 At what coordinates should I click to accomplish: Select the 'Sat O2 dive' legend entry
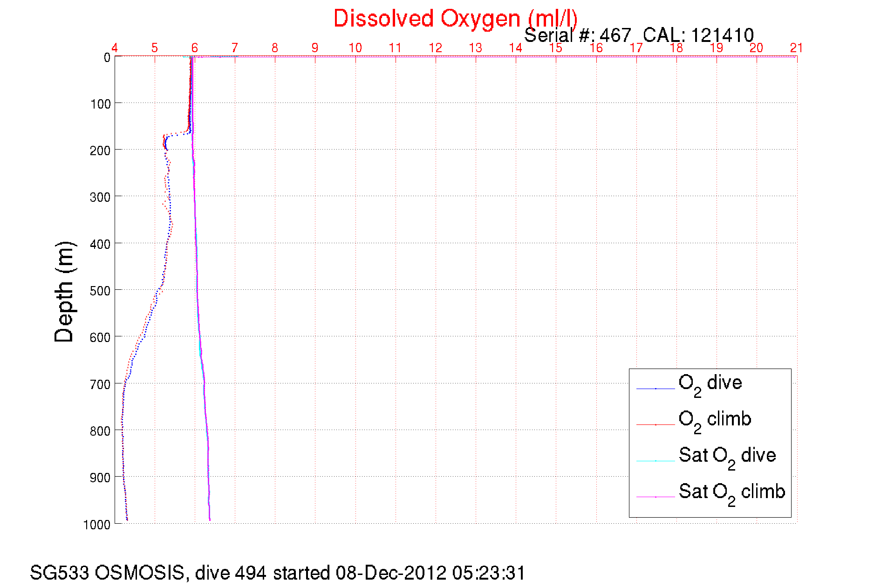(x=727, y=458)
